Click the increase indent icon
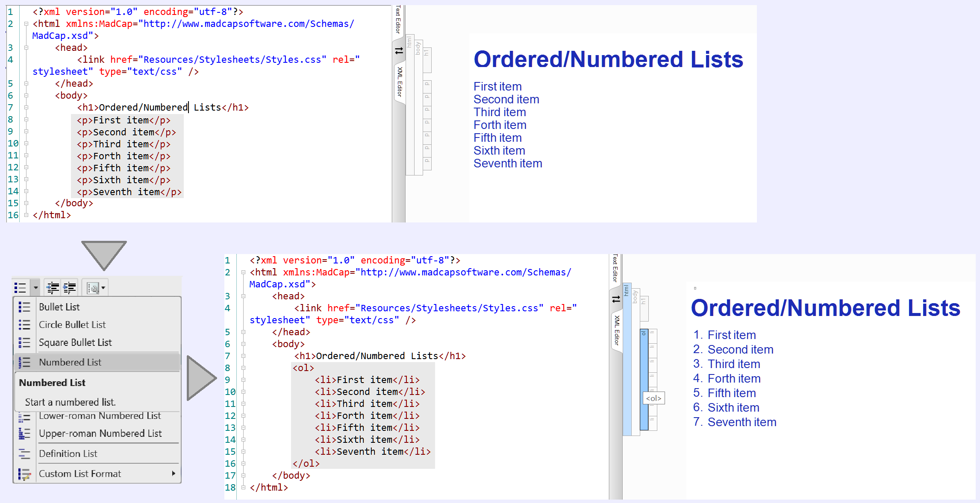This screenshot has height=503, width=980. pos(70,288)
